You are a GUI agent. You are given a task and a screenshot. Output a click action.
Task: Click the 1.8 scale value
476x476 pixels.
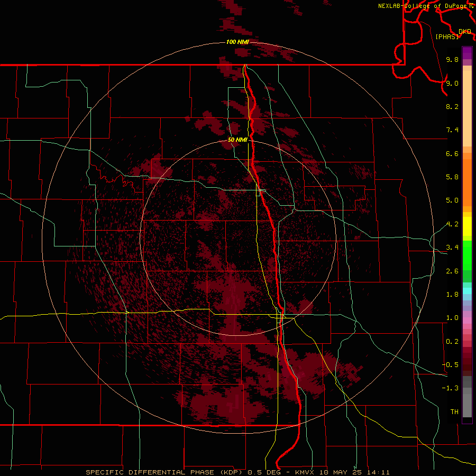pyautogui.click(x=452, y=295)
